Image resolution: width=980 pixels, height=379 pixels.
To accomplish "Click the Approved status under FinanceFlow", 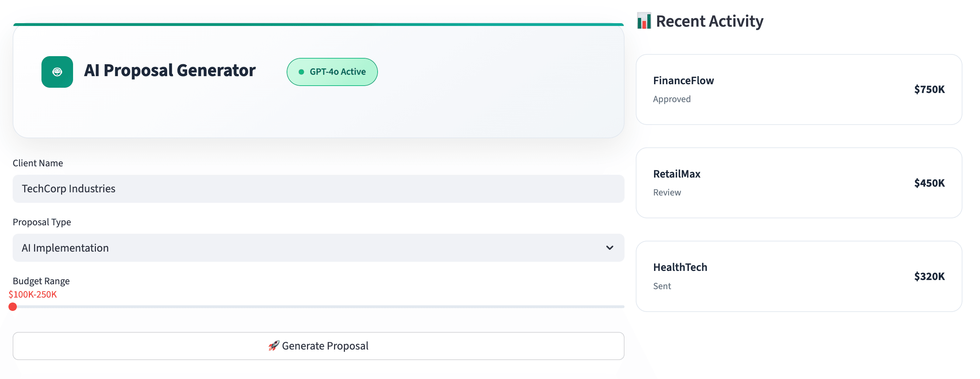I will click(x=672, y=99).
